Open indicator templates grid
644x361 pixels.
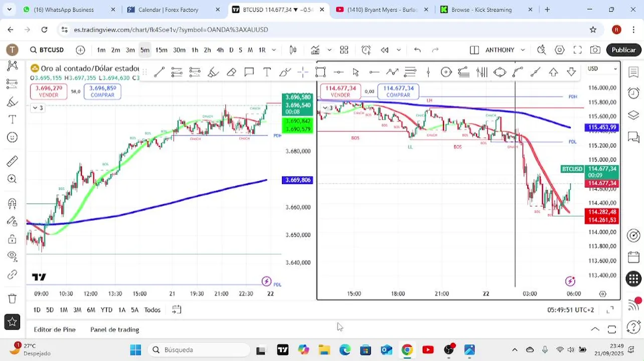pyautogui.click(x=344, y=50)
